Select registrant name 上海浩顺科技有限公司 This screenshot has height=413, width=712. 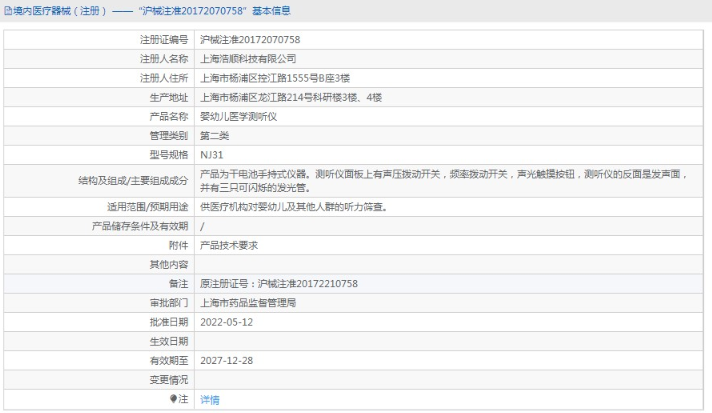coord(248,59)
